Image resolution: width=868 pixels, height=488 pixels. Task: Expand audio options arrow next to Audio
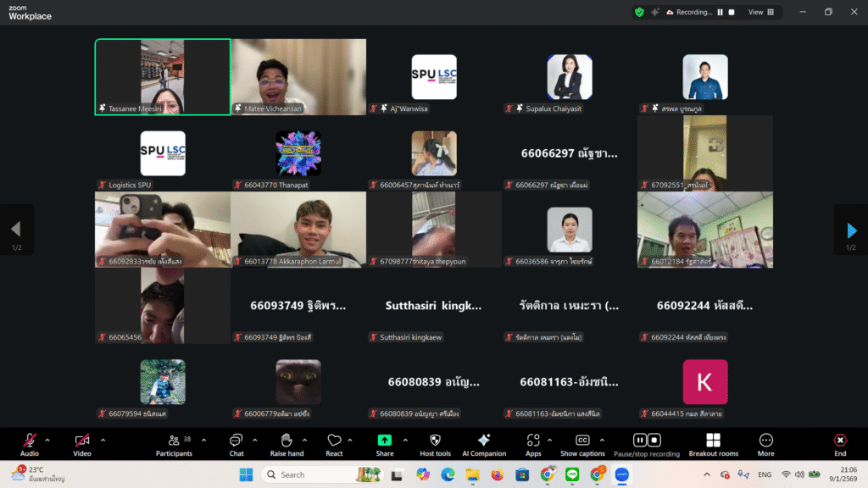point(47,440)
